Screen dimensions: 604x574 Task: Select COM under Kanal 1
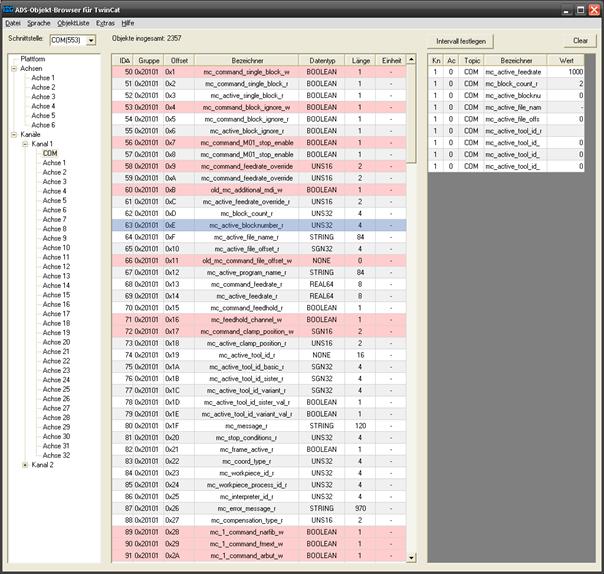point(50,153)
